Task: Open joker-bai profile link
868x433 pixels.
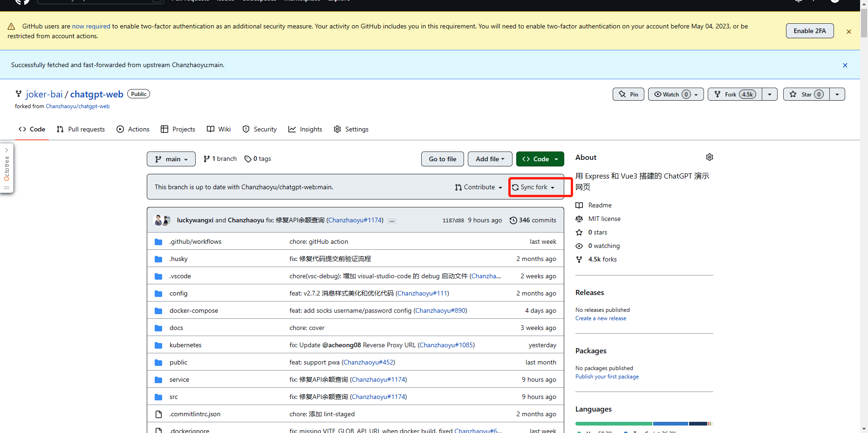Action: 44,94
